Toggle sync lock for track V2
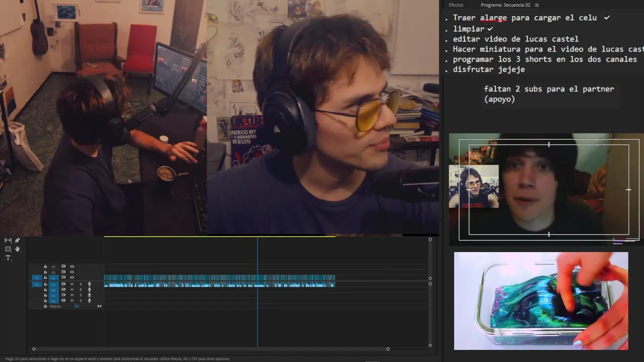This screenshot has width=644, height=362. [x=63, y=272]
